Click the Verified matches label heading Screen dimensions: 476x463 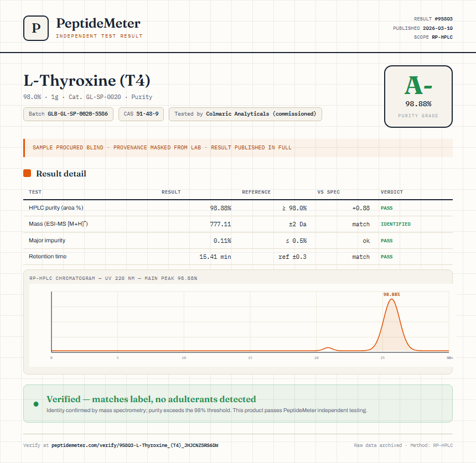[x=151, y=399]
